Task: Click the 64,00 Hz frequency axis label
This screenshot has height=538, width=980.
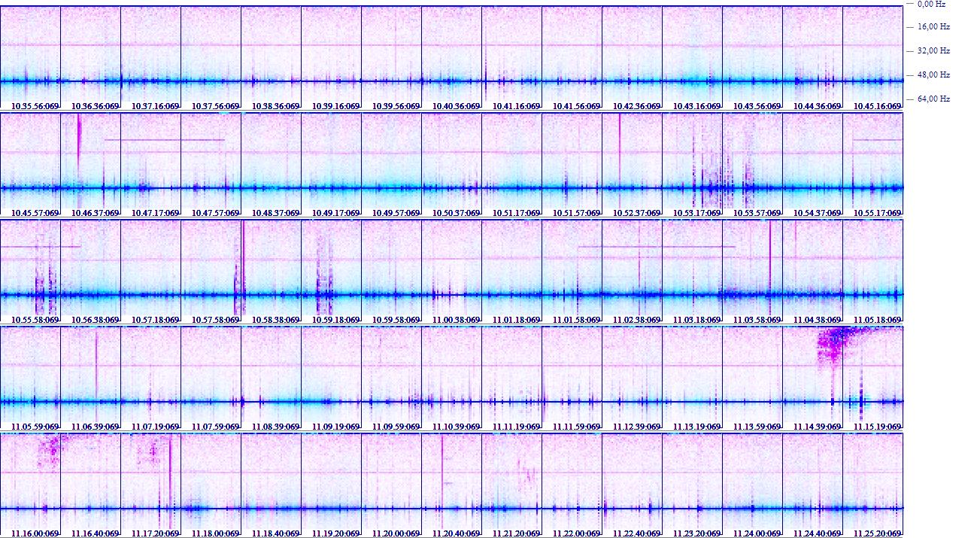Action: [x=933, y=99]
